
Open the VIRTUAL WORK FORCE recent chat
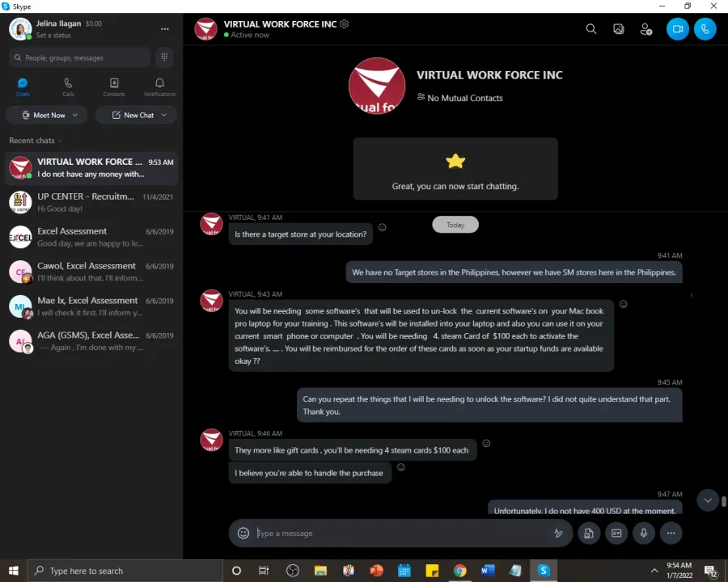click(91, 168)
